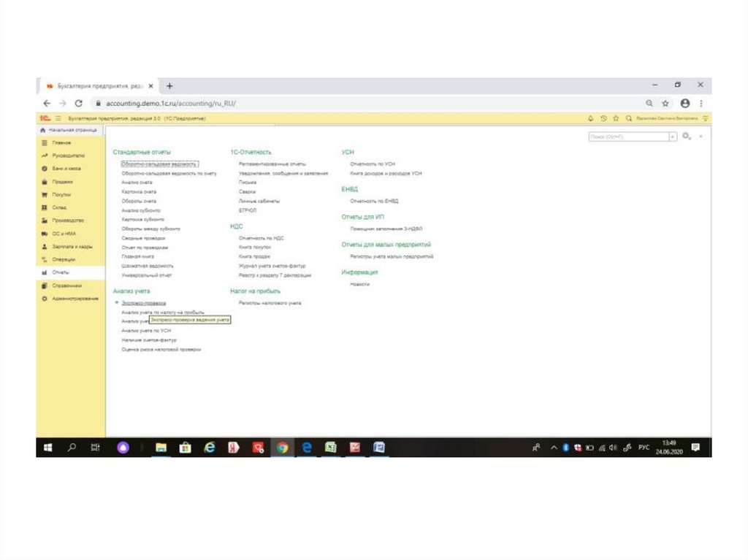
Task: Expand the search field dropdown arrow
Action: (673, 137)
